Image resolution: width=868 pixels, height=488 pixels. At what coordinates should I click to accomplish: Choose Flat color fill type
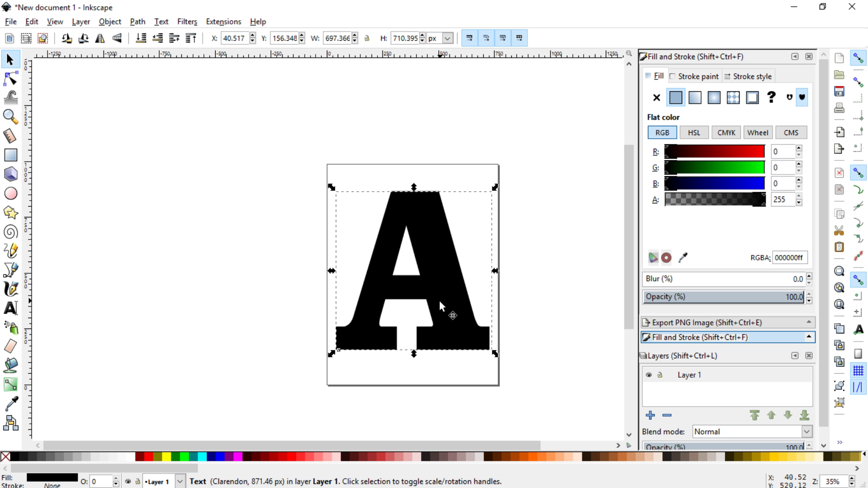coord(676,98)
